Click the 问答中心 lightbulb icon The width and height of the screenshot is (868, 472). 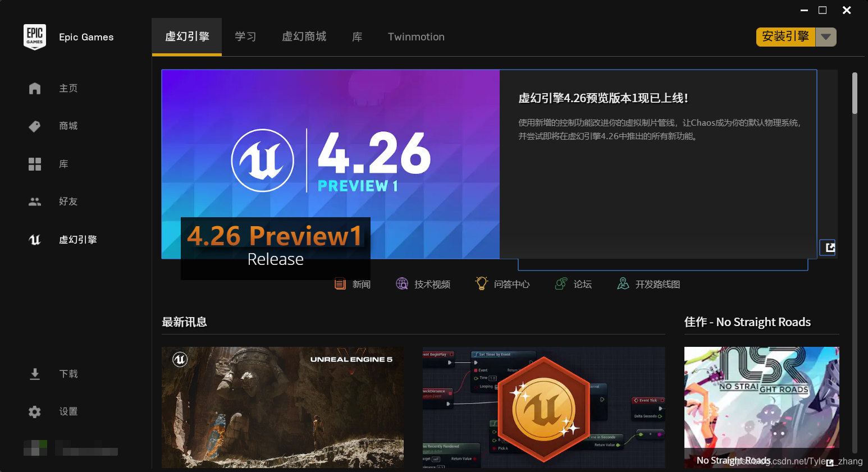[482, 283]
